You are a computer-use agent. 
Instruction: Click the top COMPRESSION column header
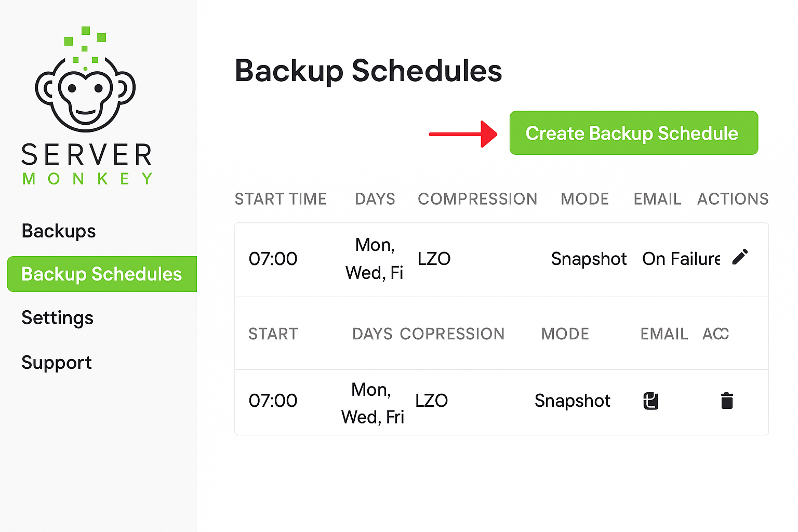point(477,199)
